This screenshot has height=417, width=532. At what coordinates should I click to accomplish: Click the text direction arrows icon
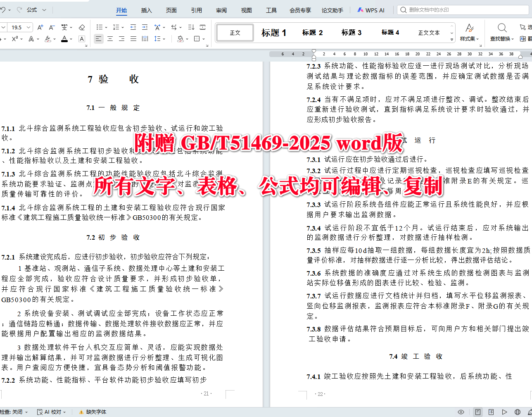tap(174, 27)
